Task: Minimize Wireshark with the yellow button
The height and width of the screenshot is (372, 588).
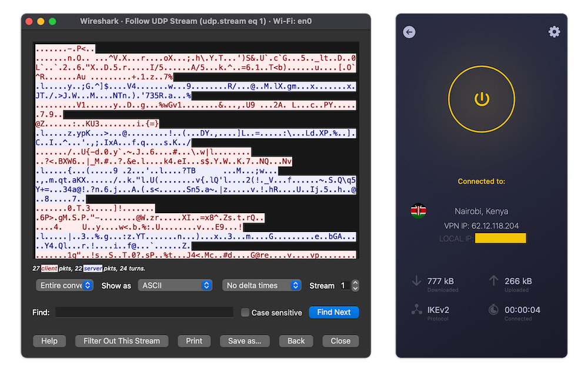Action: point(41,21)
